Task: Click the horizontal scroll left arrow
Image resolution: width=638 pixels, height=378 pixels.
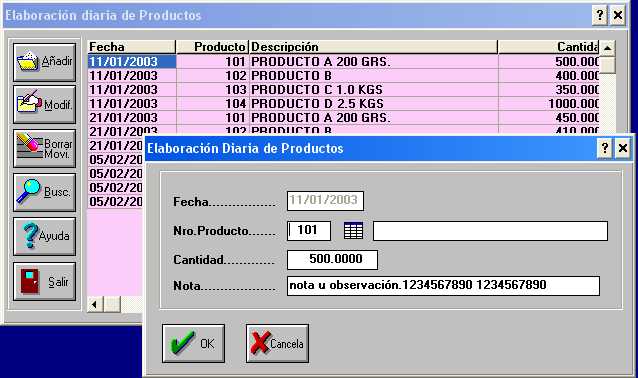Action: click(x=95, y=304)
